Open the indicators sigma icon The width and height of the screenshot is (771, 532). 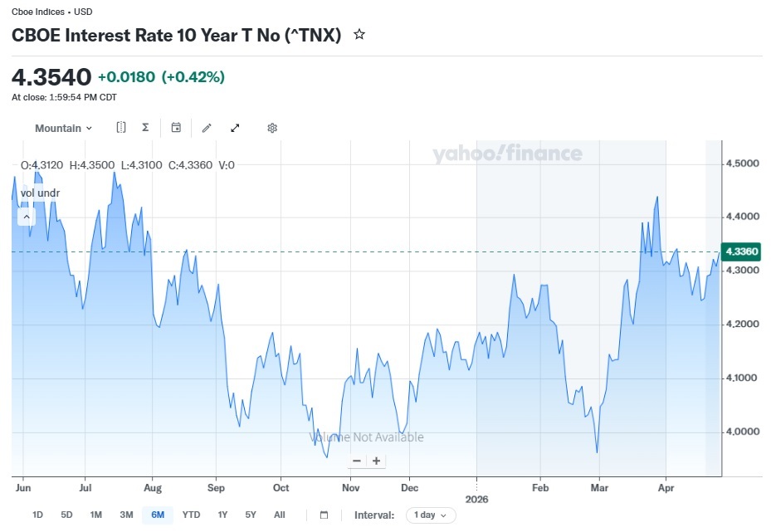coord(145,127)
